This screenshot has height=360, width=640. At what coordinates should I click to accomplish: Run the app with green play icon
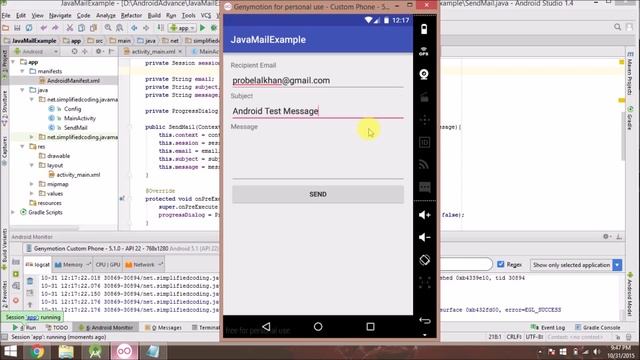click(202, 28)
